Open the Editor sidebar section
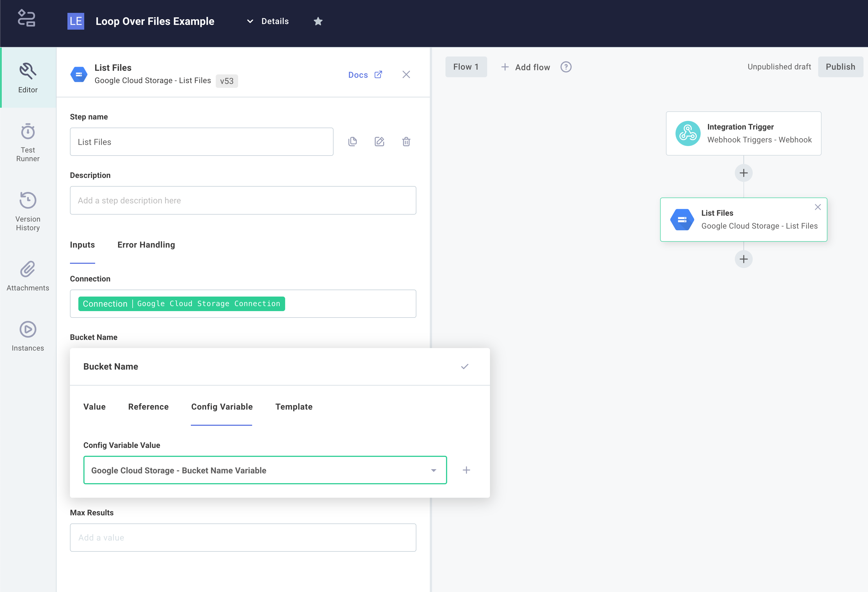Screen dimensions: 868x592 tap(28, 78)
